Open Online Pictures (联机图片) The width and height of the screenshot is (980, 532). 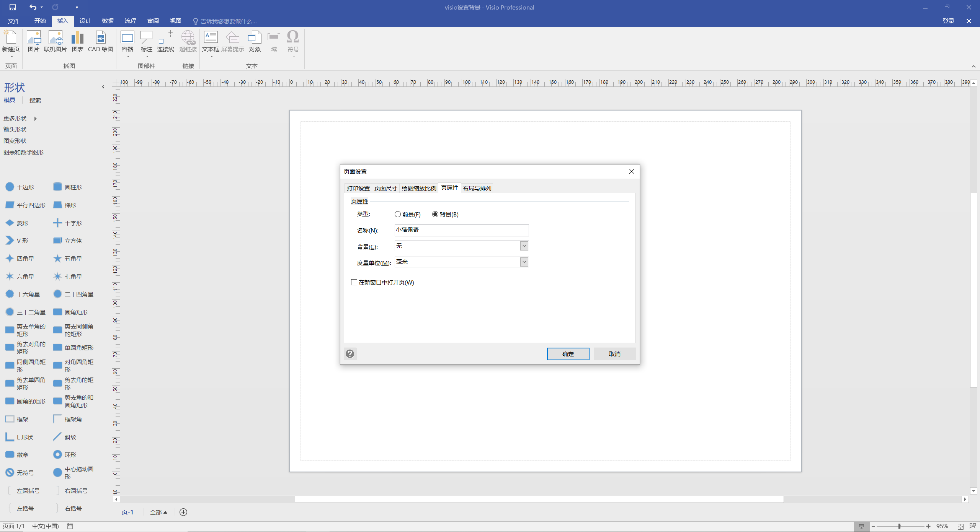(56, 42)
